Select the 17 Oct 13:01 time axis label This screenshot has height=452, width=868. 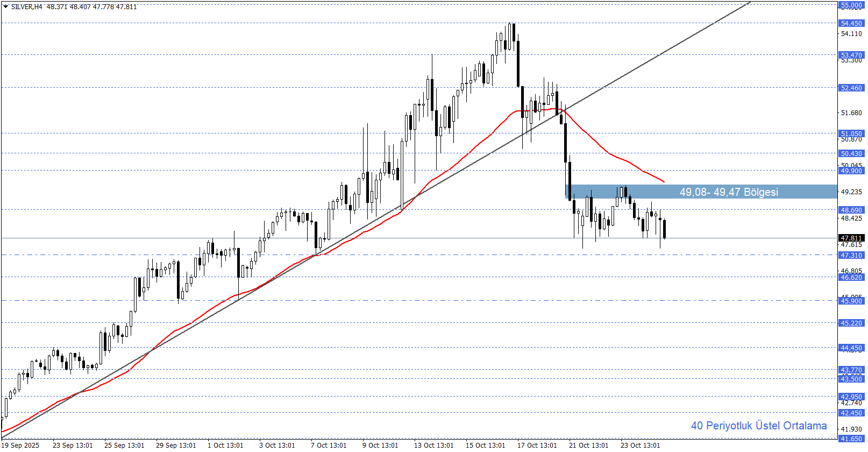537,445
